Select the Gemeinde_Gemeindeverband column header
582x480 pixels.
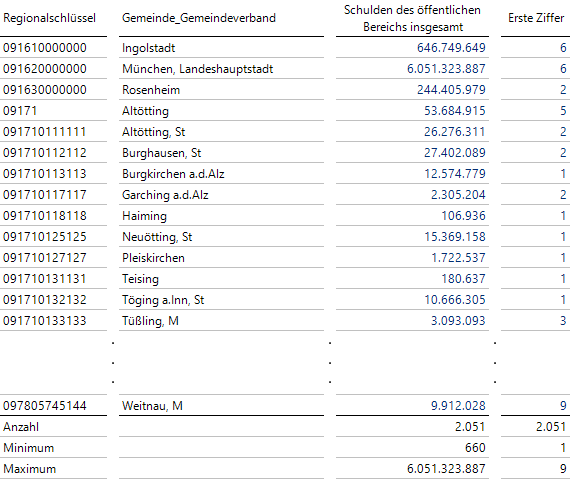(x=199, y=18)
